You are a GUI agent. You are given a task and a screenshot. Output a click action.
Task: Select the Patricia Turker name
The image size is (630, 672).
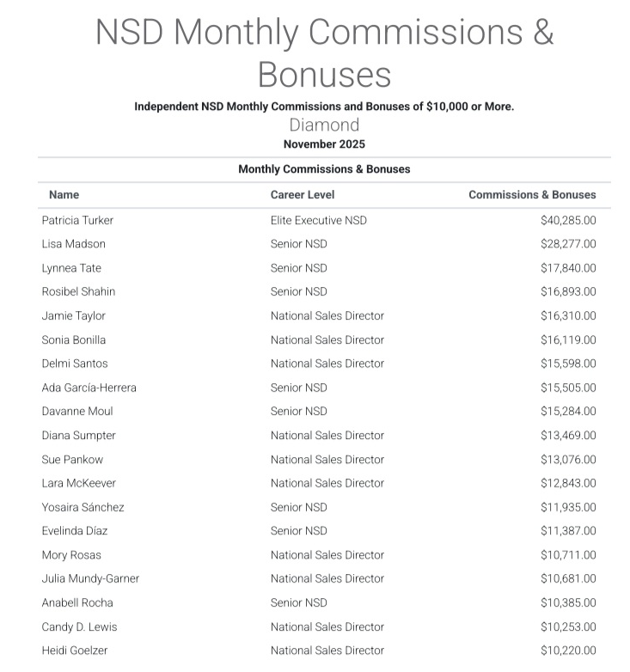tap(77, 220)
